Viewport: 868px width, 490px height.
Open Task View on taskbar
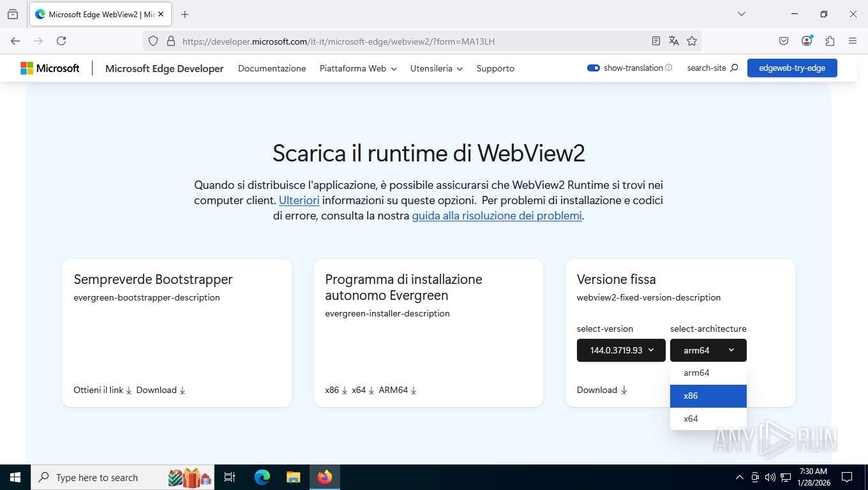230,477
